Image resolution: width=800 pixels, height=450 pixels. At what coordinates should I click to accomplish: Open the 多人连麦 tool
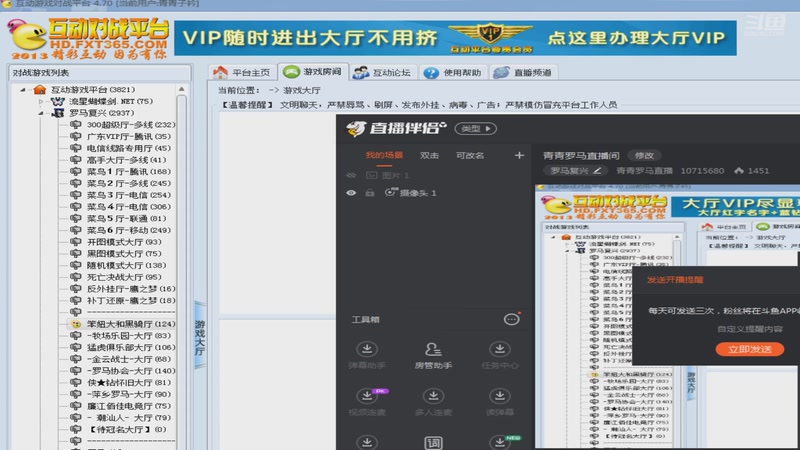[433, 402]
